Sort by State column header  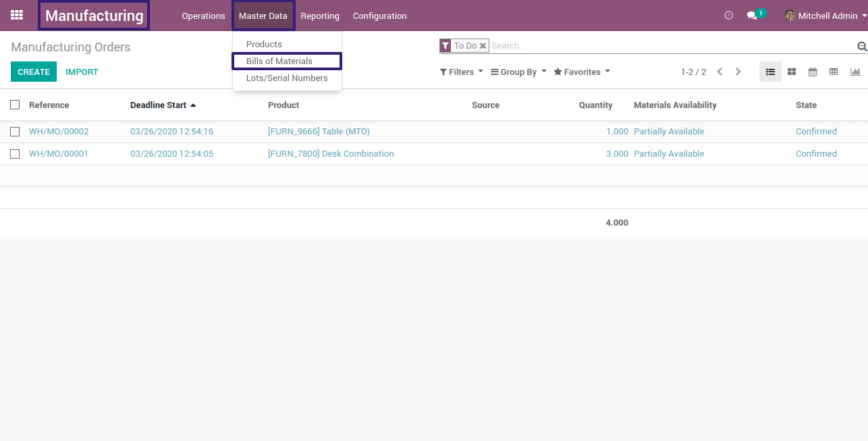[806, 105]
